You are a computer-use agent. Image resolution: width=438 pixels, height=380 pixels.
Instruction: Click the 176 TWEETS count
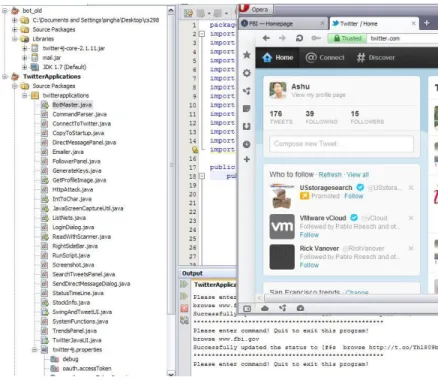pyautogui.click(x=281, y=117)
